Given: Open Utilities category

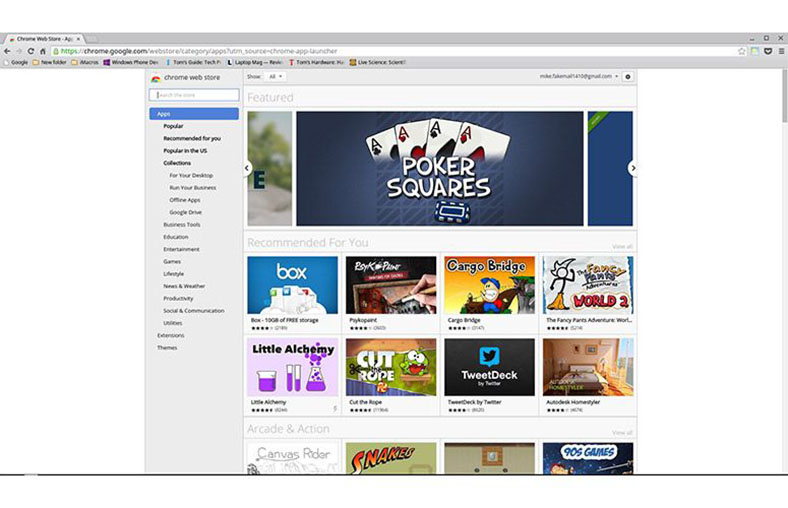Looking at the screenshot, I should click(172, 323).
